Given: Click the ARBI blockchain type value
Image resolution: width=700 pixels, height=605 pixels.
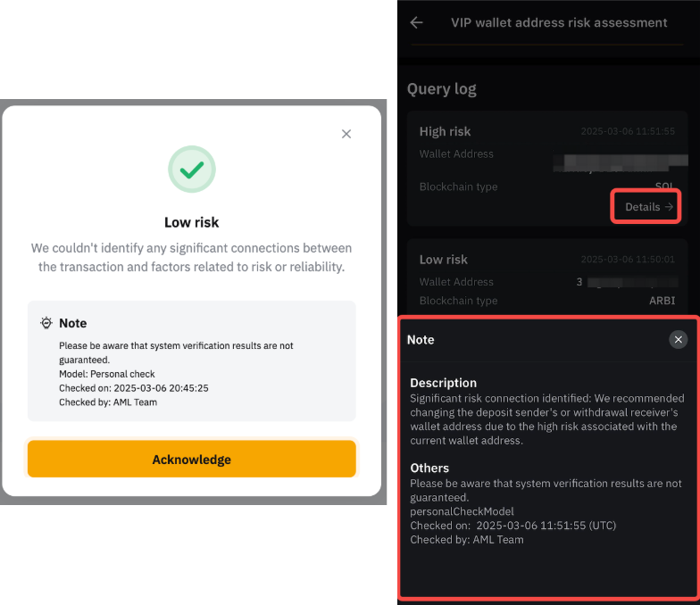Looking at the screenshot, I should [x=662, y=301].
